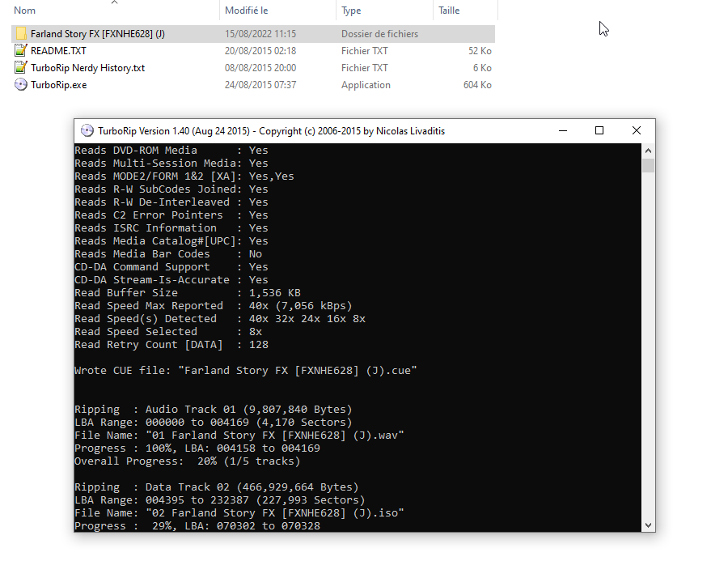Viewport: 728px width, 561px height.
Task: Click the LBA Range 004395 to 232387 line
Action: [219, 500]
